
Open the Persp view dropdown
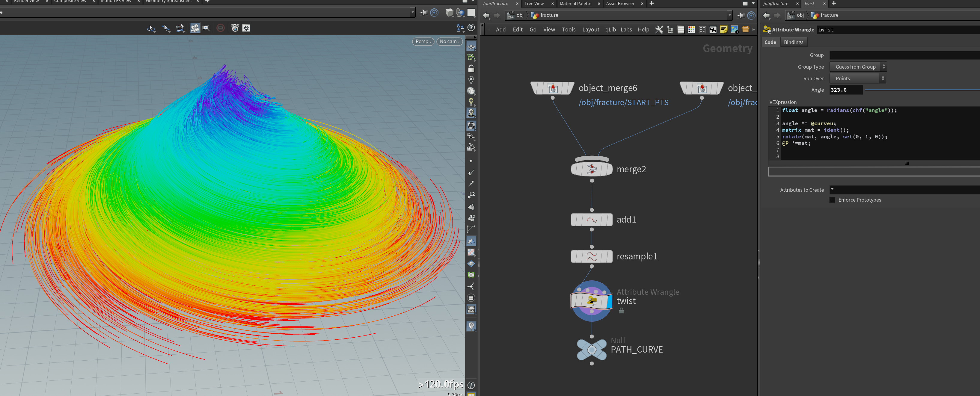click(x=423, y=41)
